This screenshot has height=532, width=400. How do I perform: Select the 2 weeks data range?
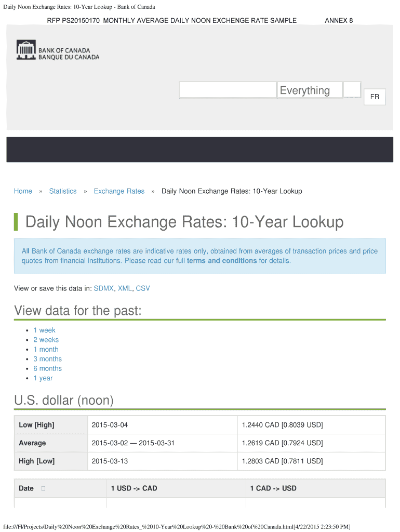[x=46, y=340]
